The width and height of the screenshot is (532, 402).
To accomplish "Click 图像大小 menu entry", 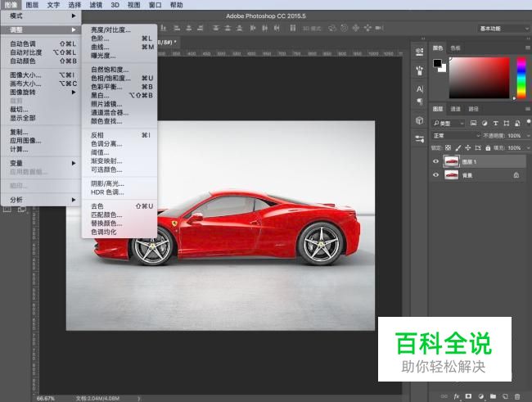I will tap(25, 75).
